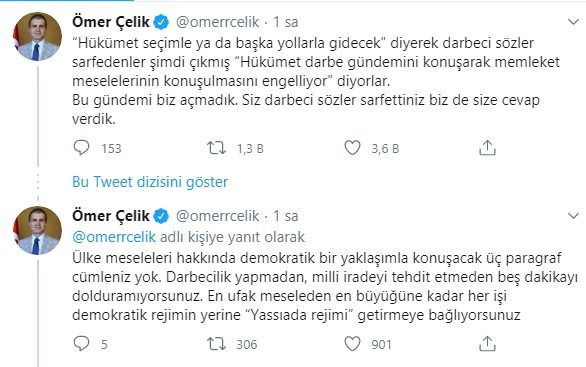Click the second tweet's profile photo
Screen dimensions: 586x367
pos(37,230)
